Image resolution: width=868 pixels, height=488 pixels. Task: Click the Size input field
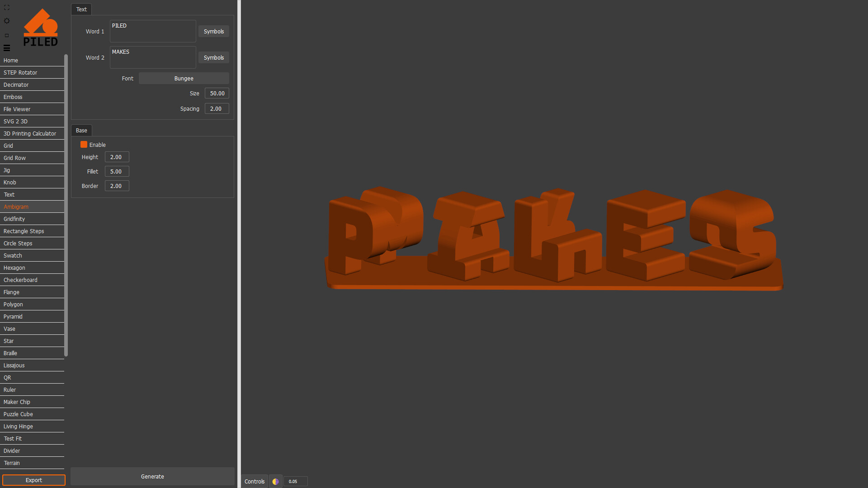[217, 94]
